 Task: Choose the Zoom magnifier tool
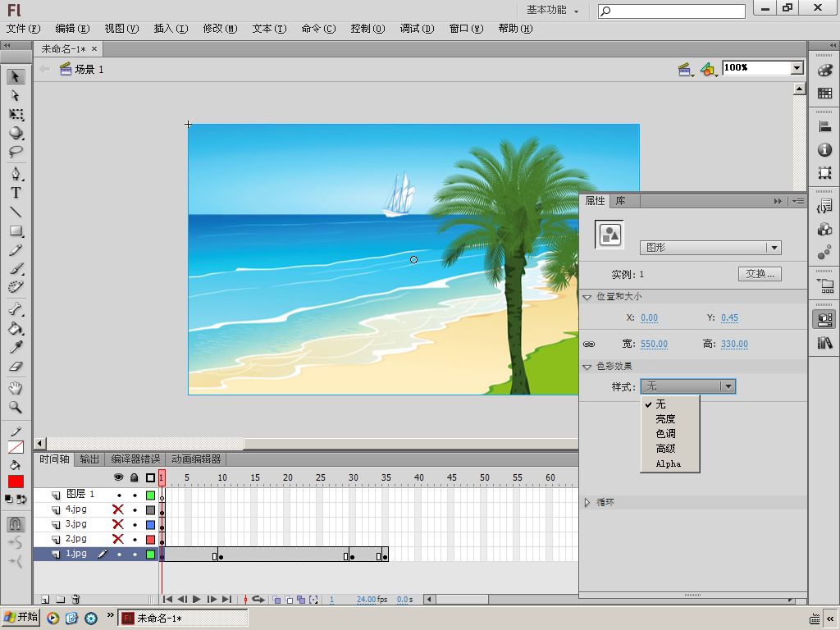tap(16, 407)
